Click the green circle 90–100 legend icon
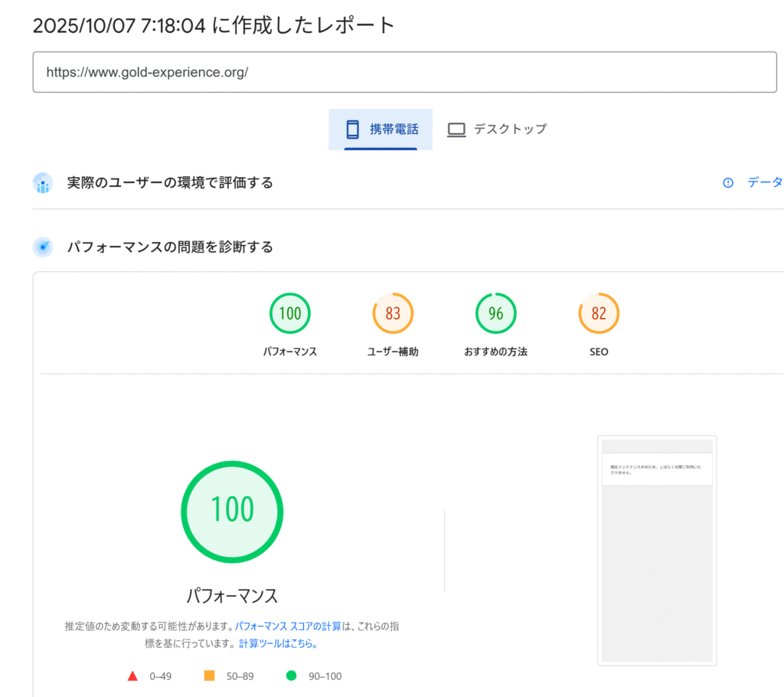The height and width of the screenshot is (697, 784). 291,676
